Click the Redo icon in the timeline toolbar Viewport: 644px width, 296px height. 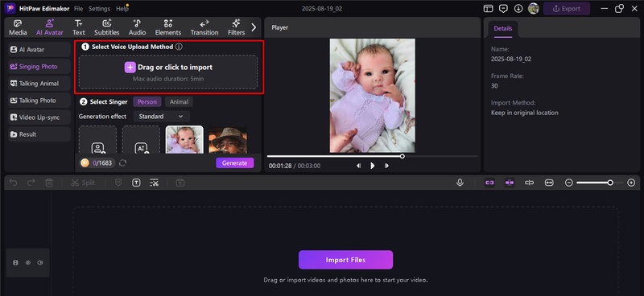point(31,183)
